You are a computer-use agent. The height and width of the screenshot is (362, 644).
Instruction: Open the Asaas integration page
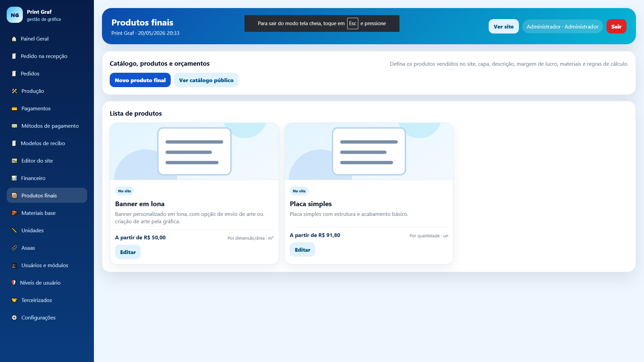coord(47,248)
